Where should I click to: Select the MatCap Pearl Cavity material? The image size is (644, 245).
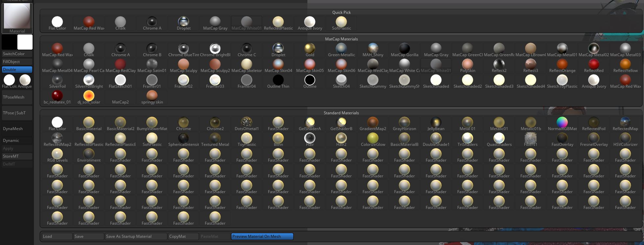coord(89,66)
